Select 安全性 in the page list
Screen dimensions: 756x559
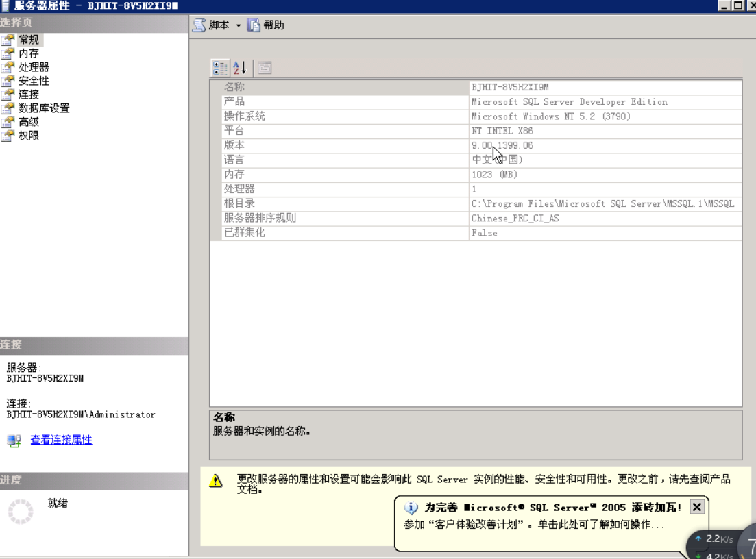pos(34,81)
